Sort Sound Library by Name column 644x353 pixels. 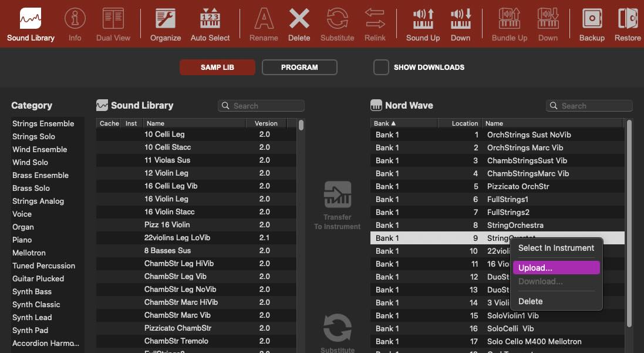click(x=194, y=123)
